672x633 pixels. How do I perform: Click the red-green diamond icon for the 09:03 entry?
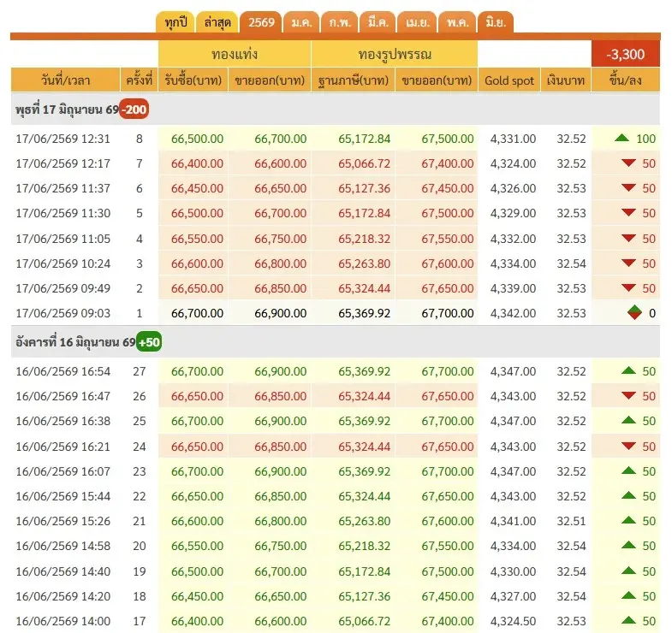tap(634, 312)
